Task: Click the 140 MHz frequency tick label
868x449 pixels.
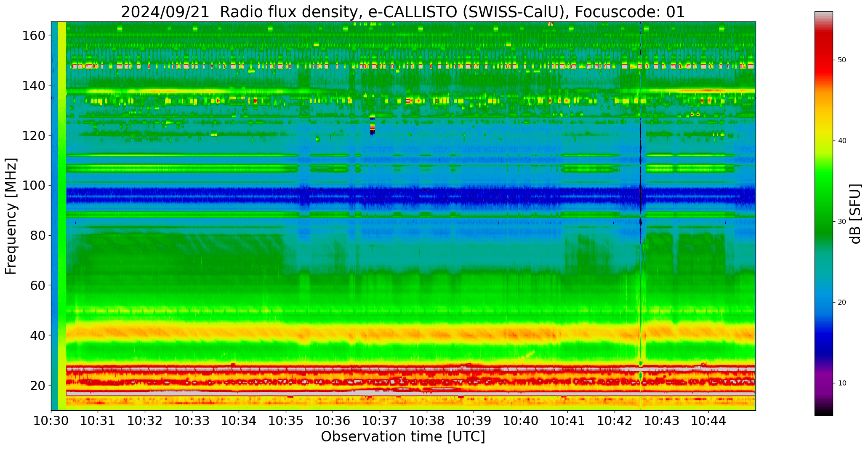Action: [33, 86]
